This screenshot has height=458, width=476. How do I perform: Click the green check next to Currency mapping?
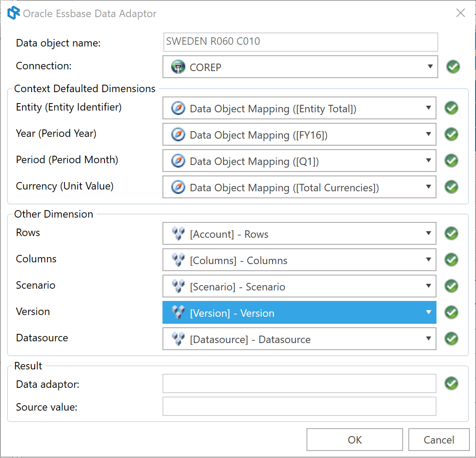click(x=451, y=187)
